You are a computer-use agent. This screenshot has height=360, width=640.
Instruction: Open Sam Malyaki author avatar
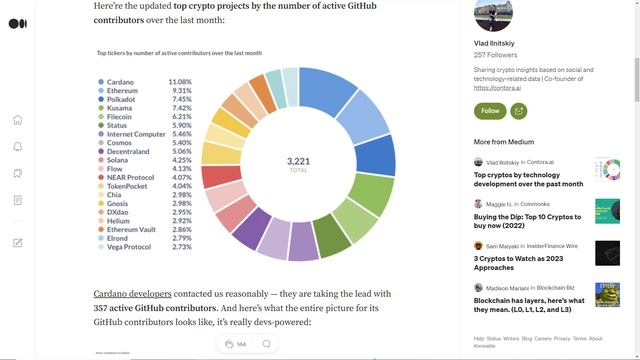click(478, 246)
